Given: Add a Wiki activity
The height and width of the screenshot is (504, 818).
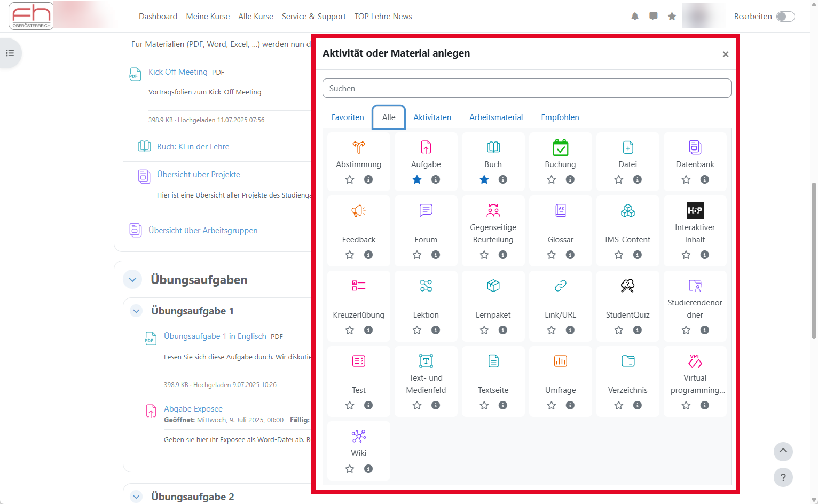Looking at the screenshot, I should point(359,436).
